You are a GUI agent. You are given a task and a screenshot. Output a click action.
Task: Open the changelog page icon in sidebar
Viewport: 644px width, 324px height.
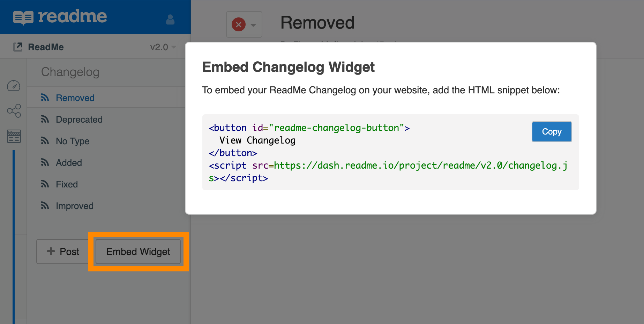click(14, 136)
